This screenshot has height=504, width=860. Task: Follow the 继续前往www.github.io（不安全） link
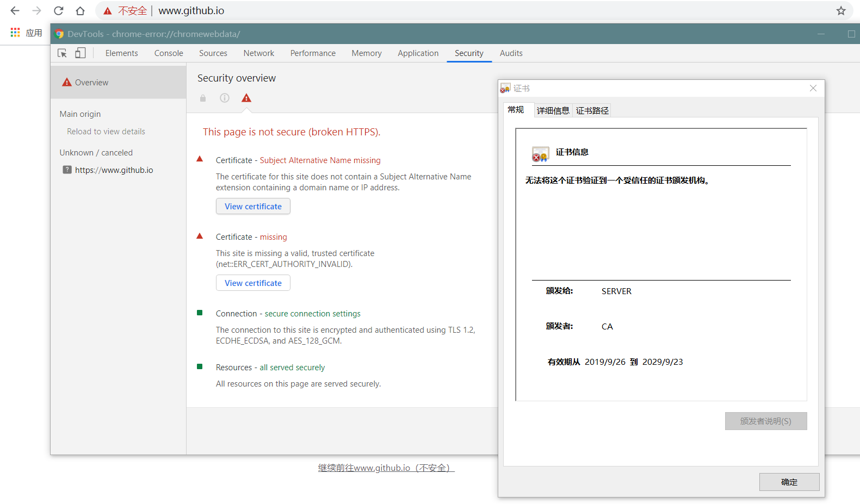coord(386,468)
